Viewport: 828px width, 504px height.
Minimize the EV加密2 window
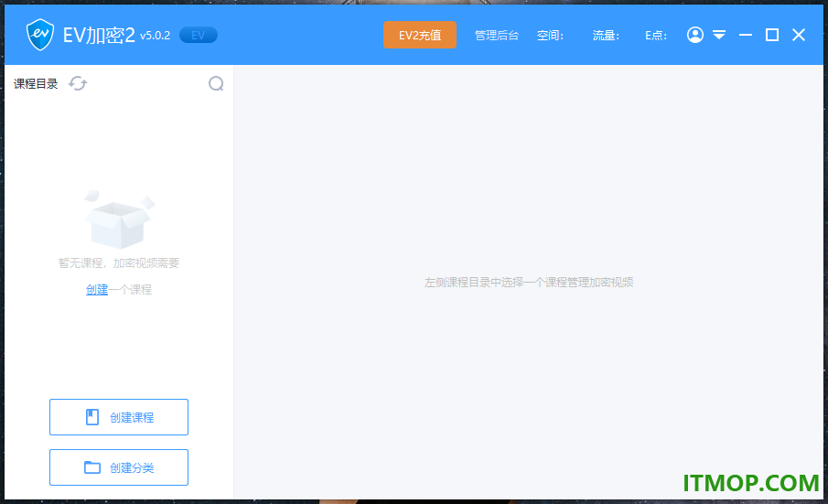(746, 35)
